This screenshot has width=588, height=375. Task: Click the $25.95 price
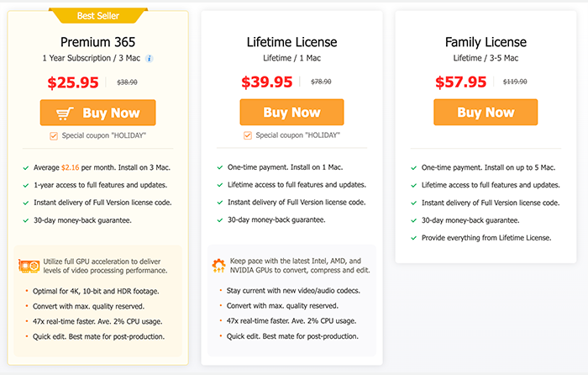pyautogui.click(x=73, y=82)
